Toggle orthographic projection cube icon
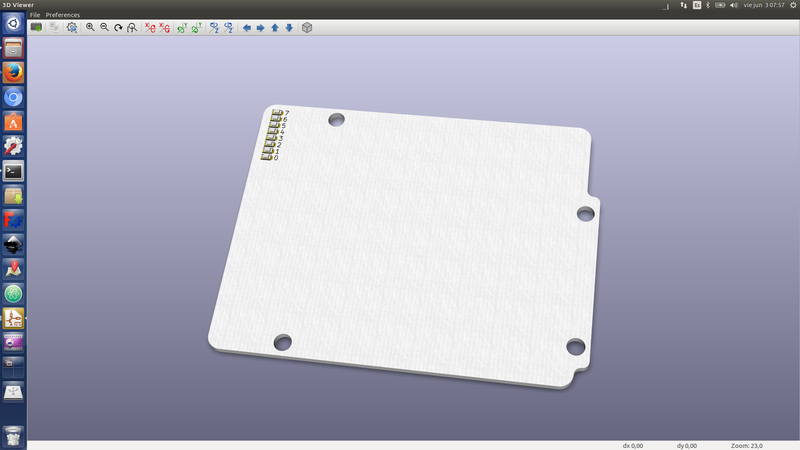800x450 pixels. tap(307, 27)
